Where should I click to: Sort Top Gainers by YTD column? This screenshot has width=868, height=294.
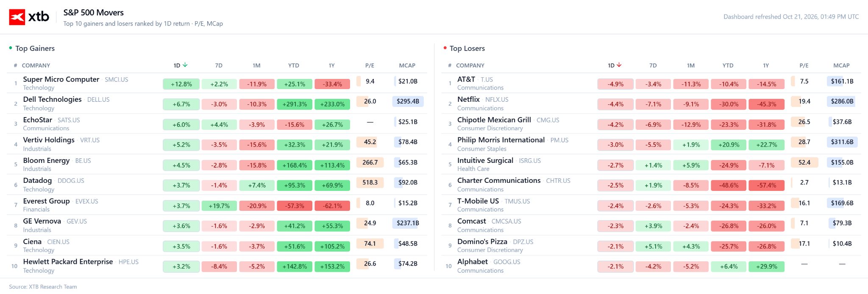click(294, 65)
